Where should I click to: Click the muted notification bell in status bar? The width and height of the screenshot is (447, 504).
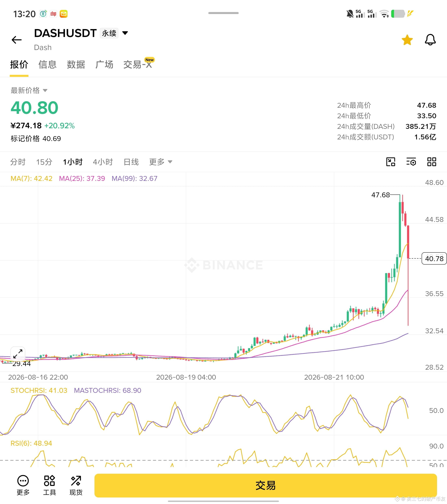pos(350,14)
